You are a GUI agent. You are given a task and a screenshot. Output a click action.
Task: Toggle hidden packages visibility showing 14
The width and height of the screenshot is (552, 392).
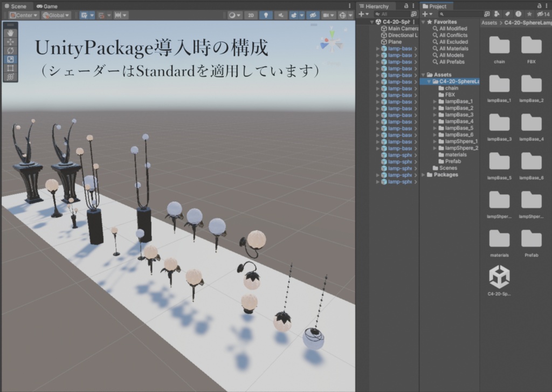point(543,13)
